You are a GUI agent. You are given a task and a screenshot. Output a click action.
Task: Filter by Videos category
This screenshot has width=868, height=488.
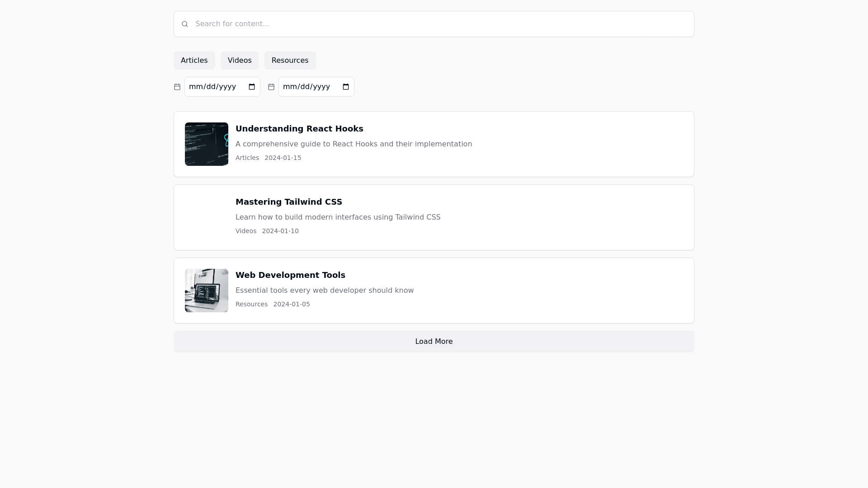tap(240, 61)
